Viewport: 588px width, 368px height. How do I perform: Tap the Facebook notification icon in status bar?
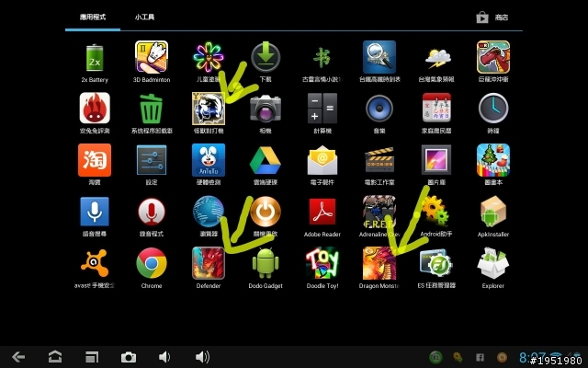tap(480, 357)
